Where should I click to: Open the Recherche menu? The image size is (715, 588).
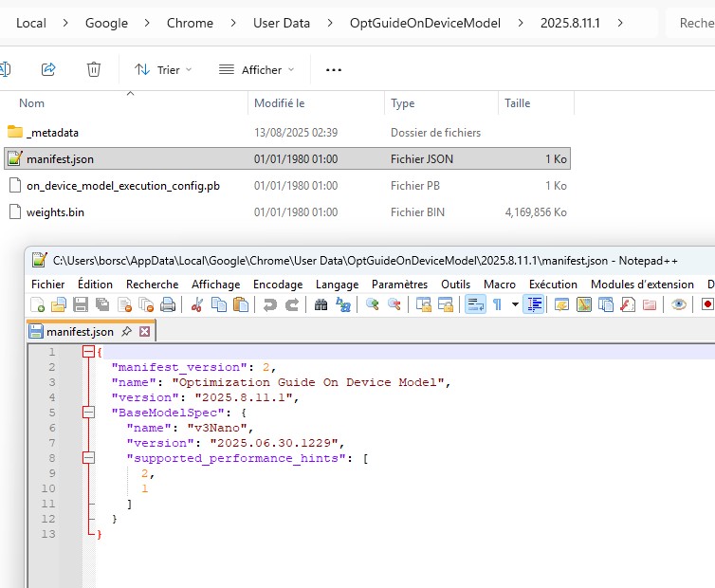(x=153, y=285)
